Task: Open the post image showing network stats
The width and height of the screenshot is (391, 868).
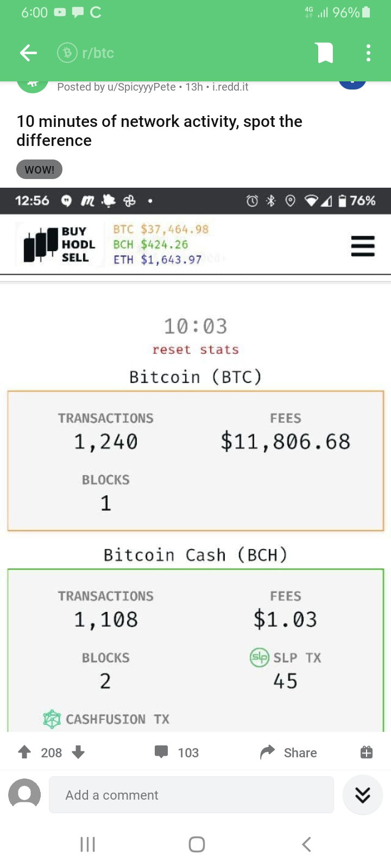Action: coord(195,459)
